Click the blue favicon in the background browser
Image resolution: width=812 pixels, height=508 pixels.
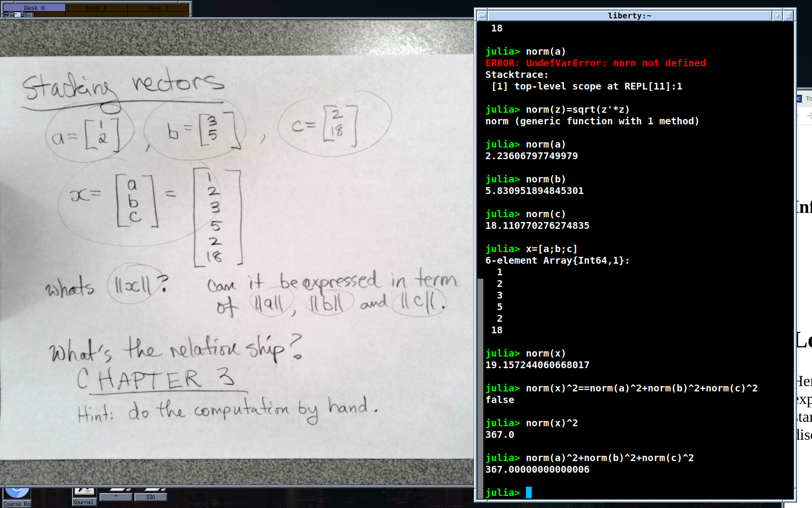[x=799, y=99]
